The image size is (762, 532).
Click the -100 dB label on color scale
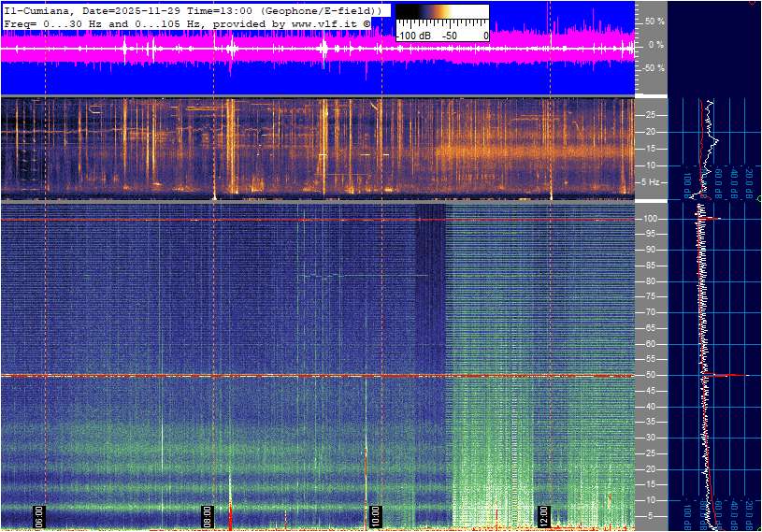pos(413,36)
